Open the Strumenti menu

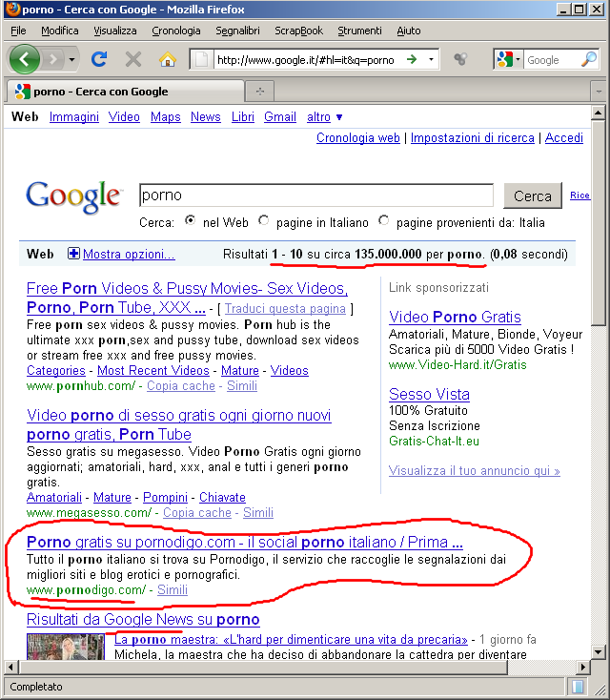coord(359,31)
